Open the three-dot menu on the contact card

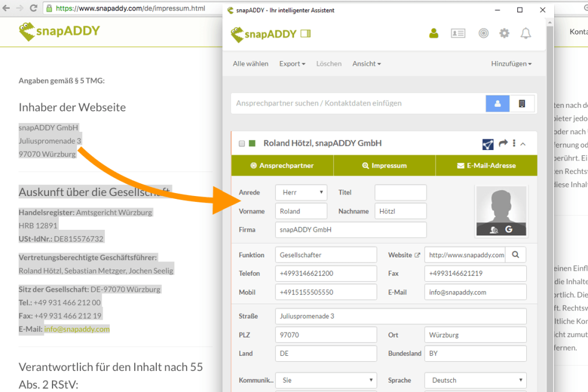pos(514,143)
